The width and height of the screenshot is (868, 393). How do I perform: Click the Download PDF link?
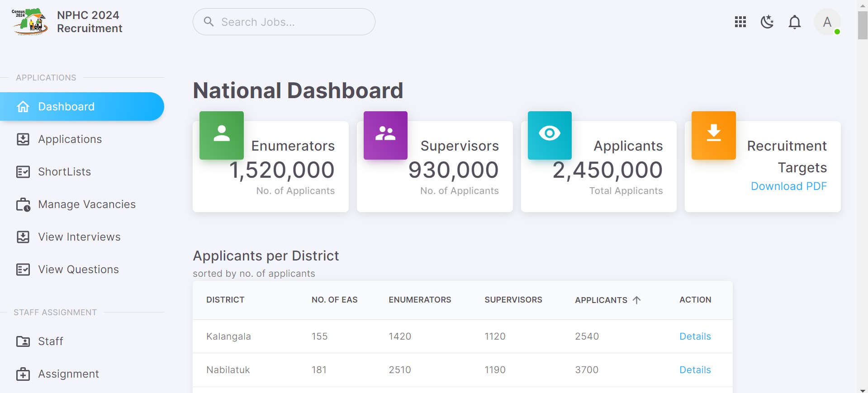click(789, 186)
